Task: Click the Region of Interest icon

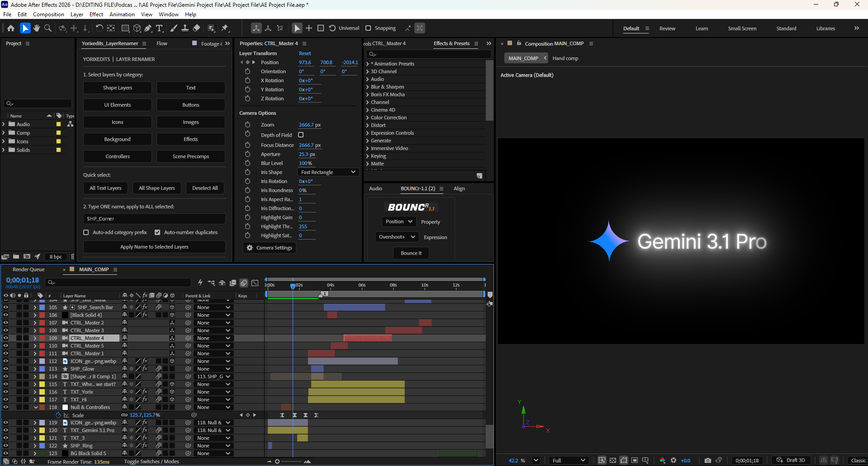Action: click(x=635, y=460)
